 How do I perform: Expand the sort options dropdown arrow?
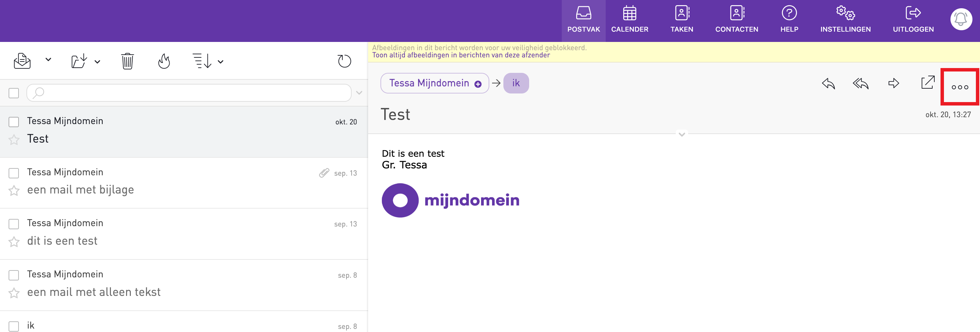point(221,62)
